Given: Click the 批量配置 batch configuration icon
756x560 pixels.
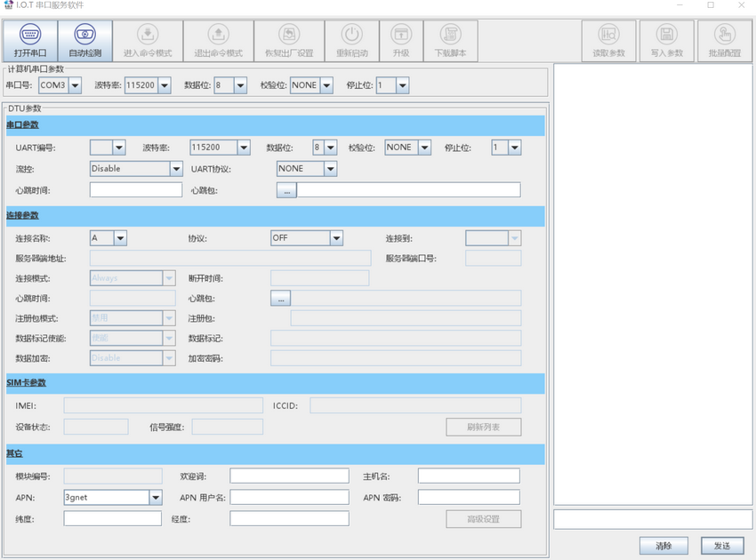Looking at the screenshot, I should (724, 36).
